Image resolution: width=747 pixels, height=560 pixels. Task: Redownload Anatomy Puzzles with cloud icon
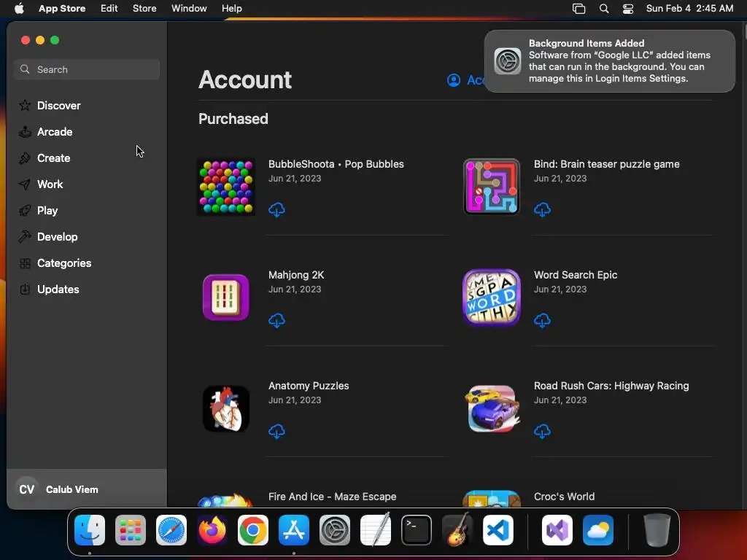point(276,432)
